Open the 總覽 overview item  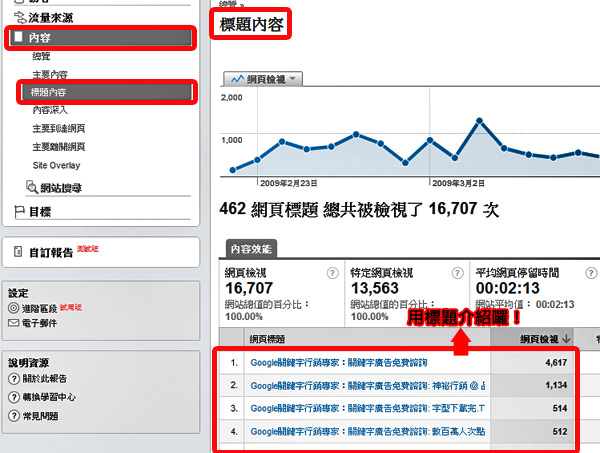(x=41, y=56)
